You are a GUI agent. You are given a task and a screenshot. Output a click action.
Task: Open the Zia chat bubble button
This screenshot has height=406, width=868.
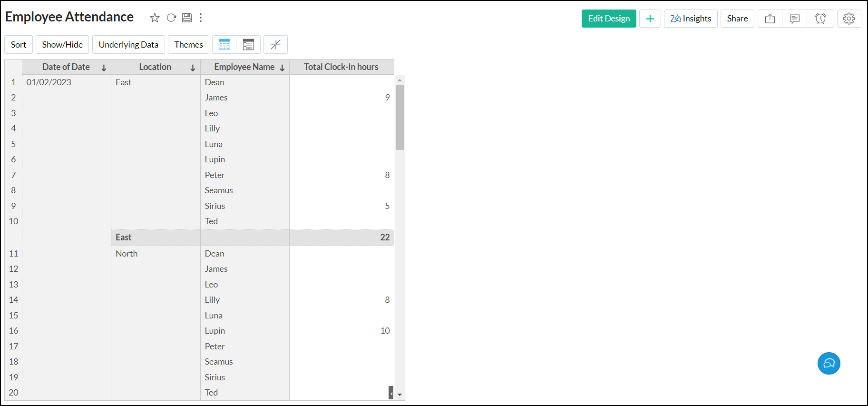point(829,363)
